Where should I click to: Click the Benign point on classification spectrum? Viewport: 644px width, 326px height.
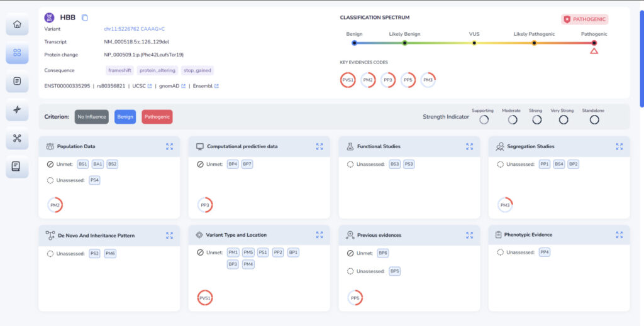pos(354,43)
